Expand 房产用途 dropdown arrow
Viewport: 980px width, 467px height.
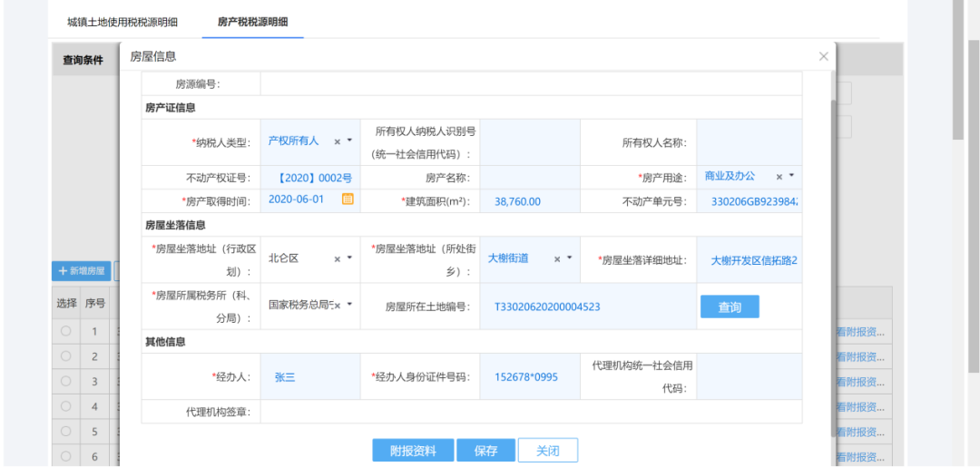pos(791,176)
